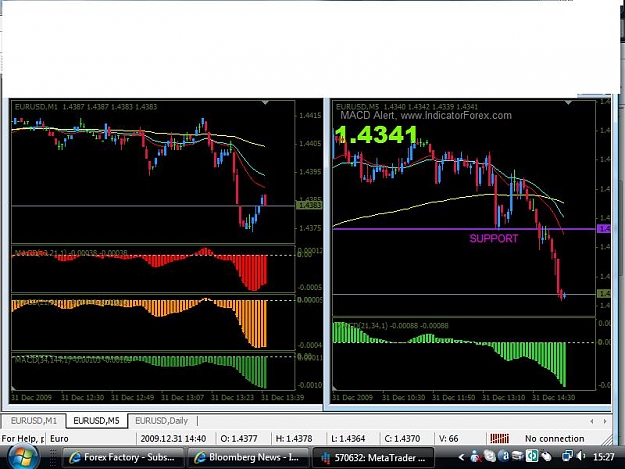Viewport: 625px width, 469px height.
Task: Click the MACD(34,144,1) label in M1 bottom pane
Action: (x=73, y=360)
